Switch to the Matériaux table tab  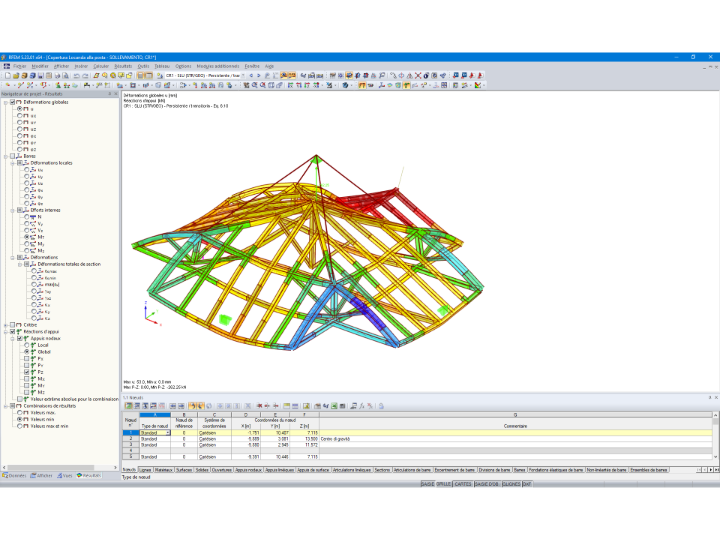pos(163,470)
